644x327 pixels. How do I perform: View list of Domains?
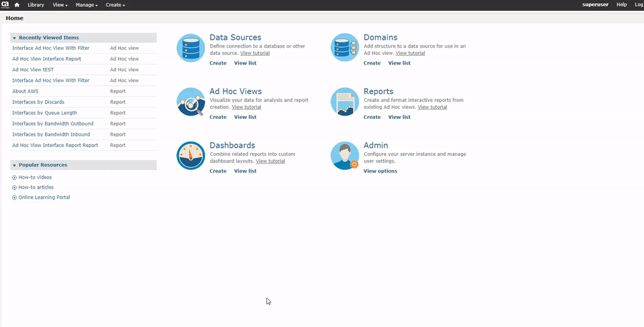pyautogui.click(x=399, y=63)
